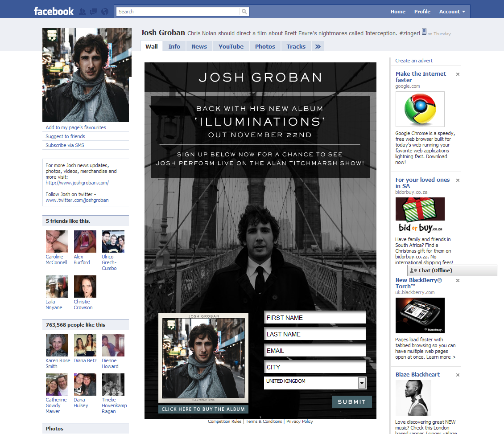This screenshot has height=434, width=504.
Task: Click Add to my page's favourites
Action: pyautogui.click(x=75, y=127)
